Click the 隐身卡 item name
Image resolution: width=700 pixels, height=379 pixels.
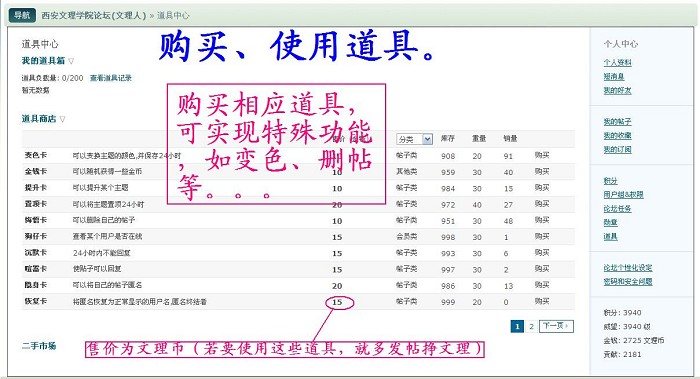pyautogui.click(x=36, y=285)
